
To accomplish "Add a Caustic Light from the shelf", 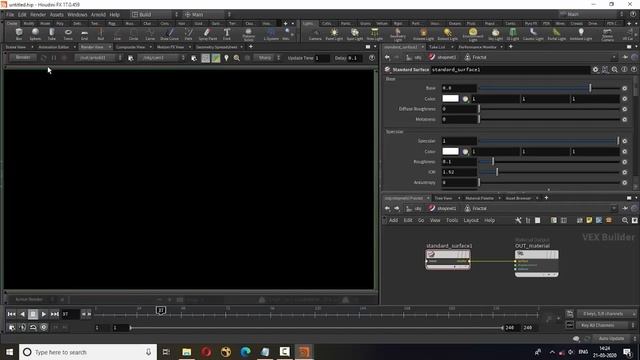I will tap(533, 34).
